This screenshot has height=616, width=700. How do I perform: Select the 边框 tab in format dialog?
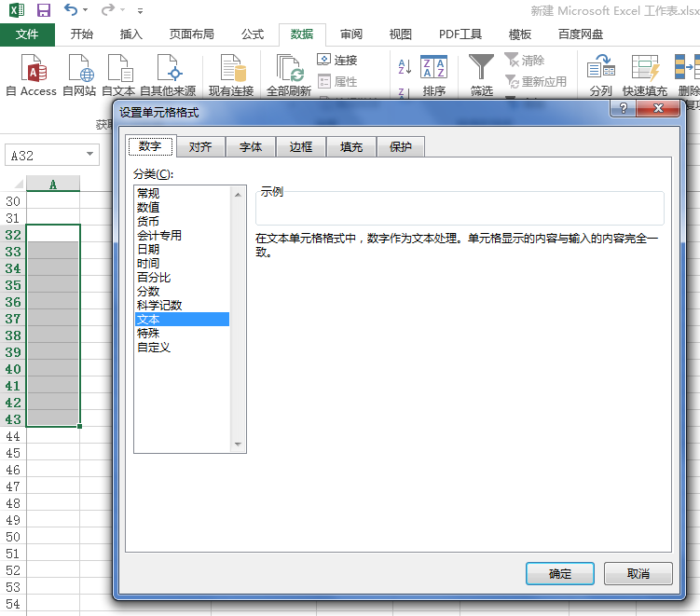click(x=301, y=147)
